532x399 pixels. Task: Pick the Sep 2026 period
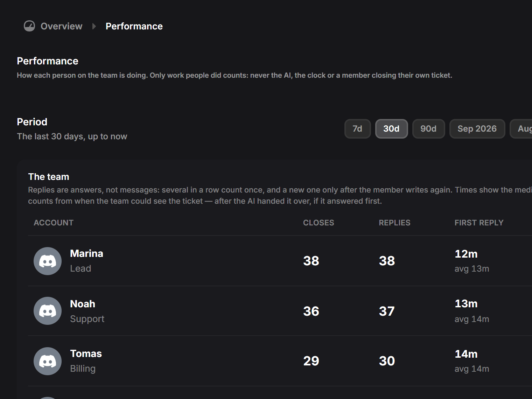tap(477, 129)
